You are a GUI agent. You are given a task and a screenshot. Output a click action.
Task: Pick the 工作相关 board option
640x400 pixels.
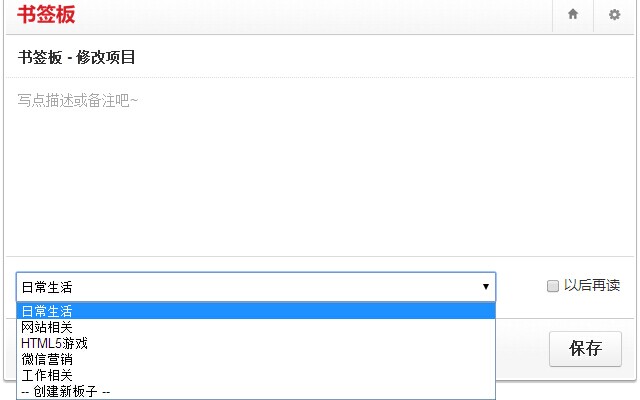tap(256, 375)
